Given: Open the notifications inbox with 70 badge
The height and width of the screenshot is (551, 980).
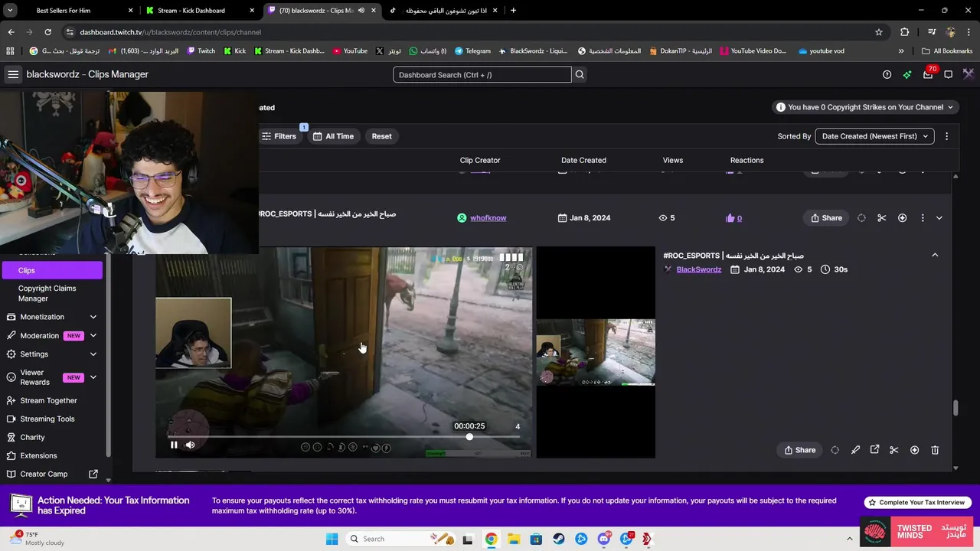Looking at the screenshot, I should (928, 74).
